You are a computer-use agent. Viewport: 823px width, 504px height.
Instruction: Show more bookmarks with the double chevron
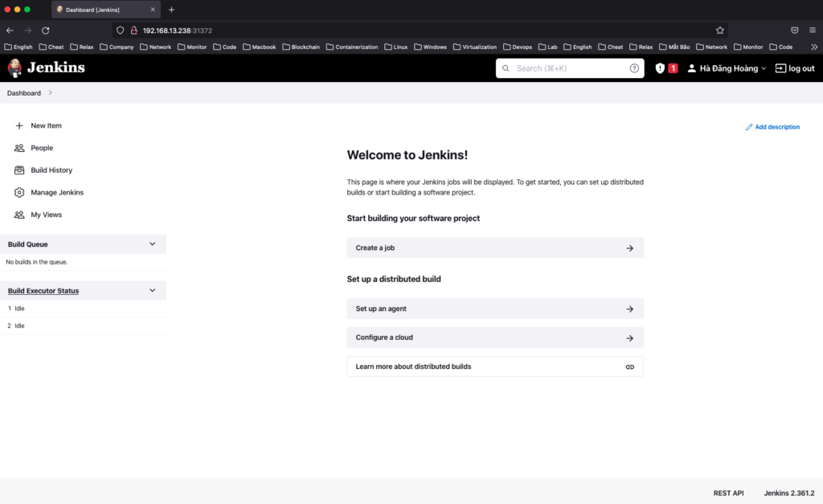click(814, 47)
